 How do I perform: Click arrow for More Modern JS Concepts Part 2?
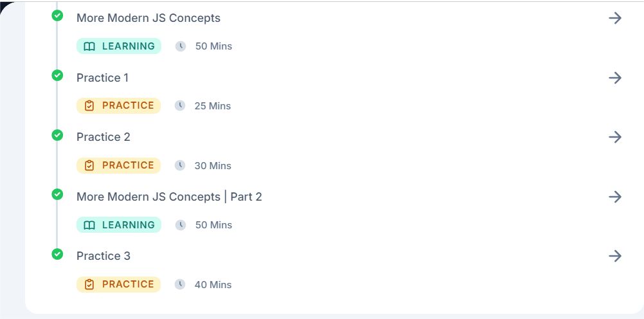(x=615, y=197)
